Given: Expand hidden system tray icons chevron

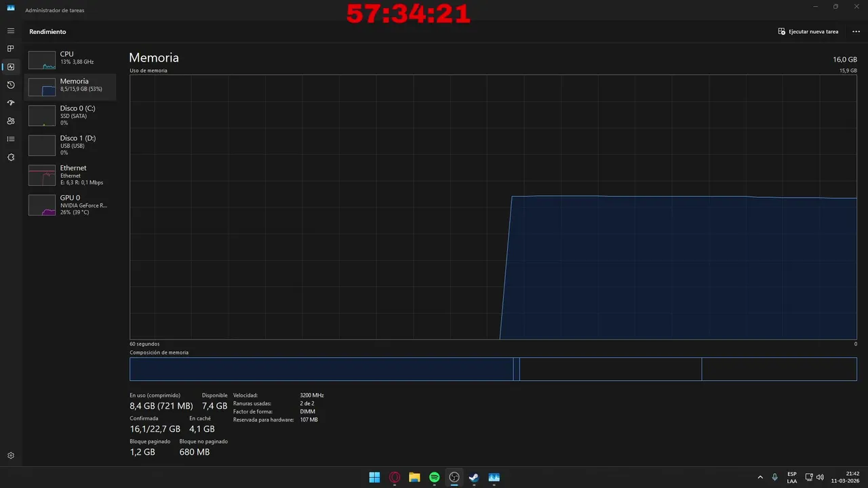Looking at the screenshot, I should pyautogui.click(x=759, y=477).
